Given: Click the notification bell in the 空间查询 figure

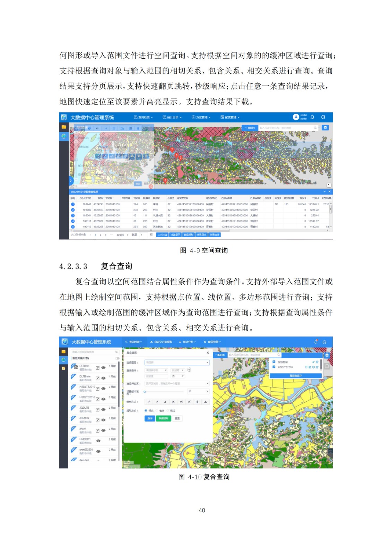Looking at the screenshot, I should tap(312, 117).
